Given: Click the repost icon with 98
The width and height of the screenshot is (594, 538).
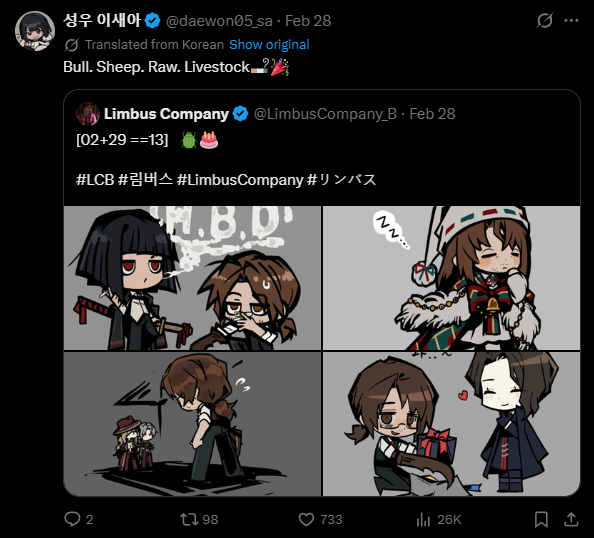Looking at the screenshot, I should [188, 519].
